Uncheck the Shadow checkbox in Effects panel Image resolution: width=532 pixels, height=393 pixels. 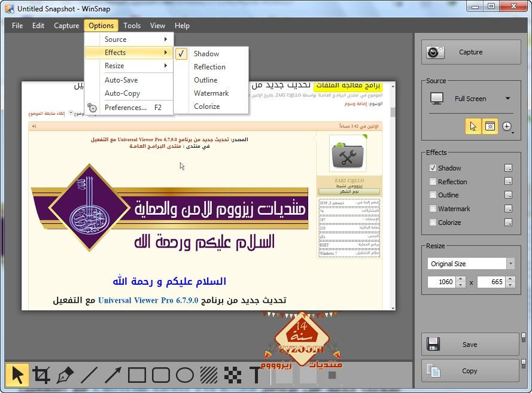click(x=433, y=168)
